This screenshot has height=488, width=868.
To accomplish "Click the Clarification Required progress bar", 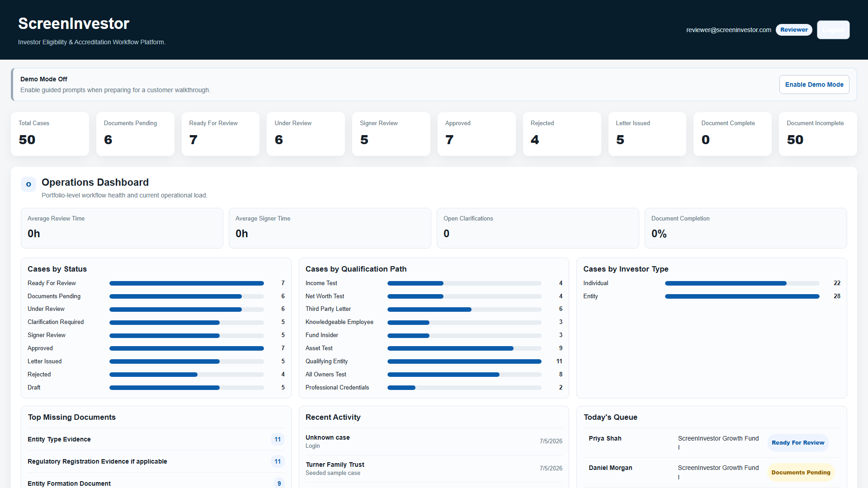I will tap(187, 323).
